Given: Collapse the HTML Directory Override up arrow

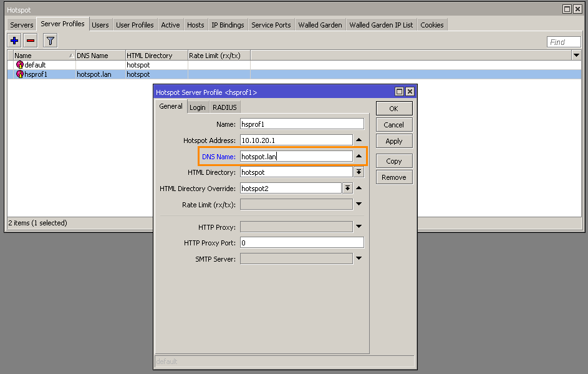Looking at the screenshot, I should click(359, 188).
